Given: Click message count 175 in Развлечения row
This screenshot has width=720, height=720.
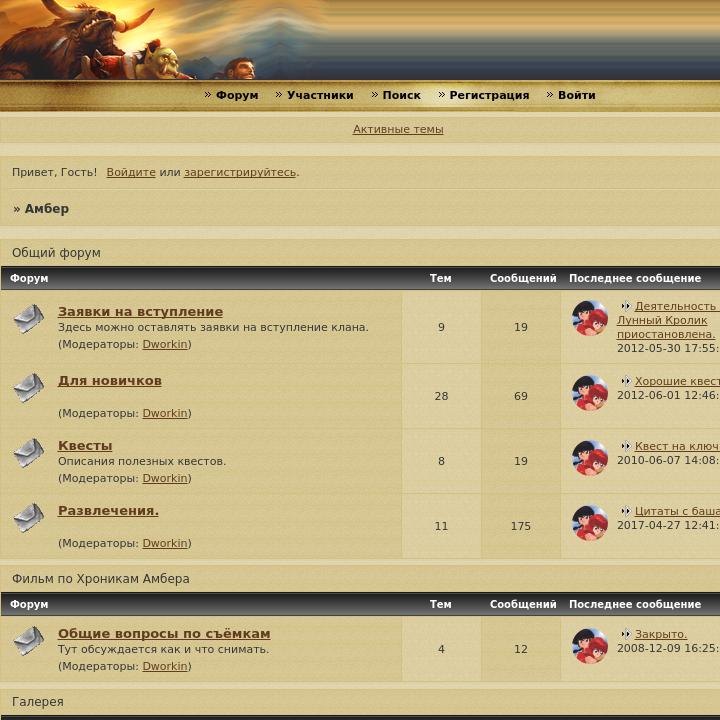Looking at the screenshot, I should click(521, 526).
